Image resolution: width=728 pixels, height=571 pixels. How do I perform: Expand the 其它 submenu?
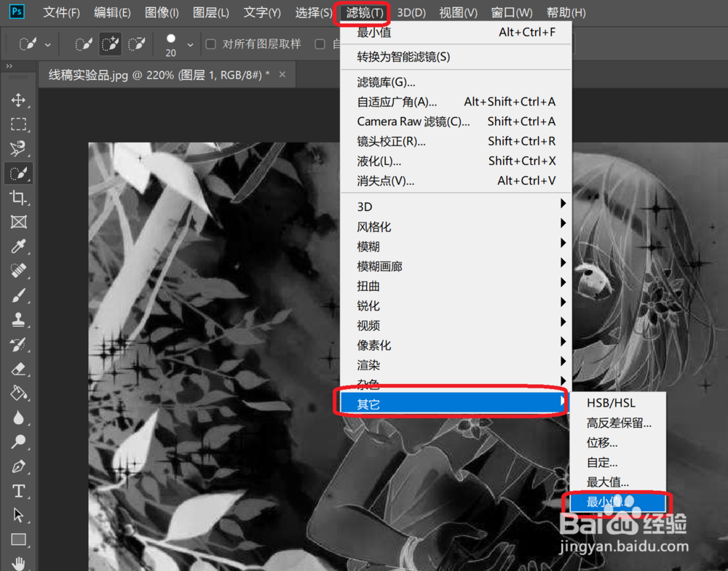click(x=454, y=404)
